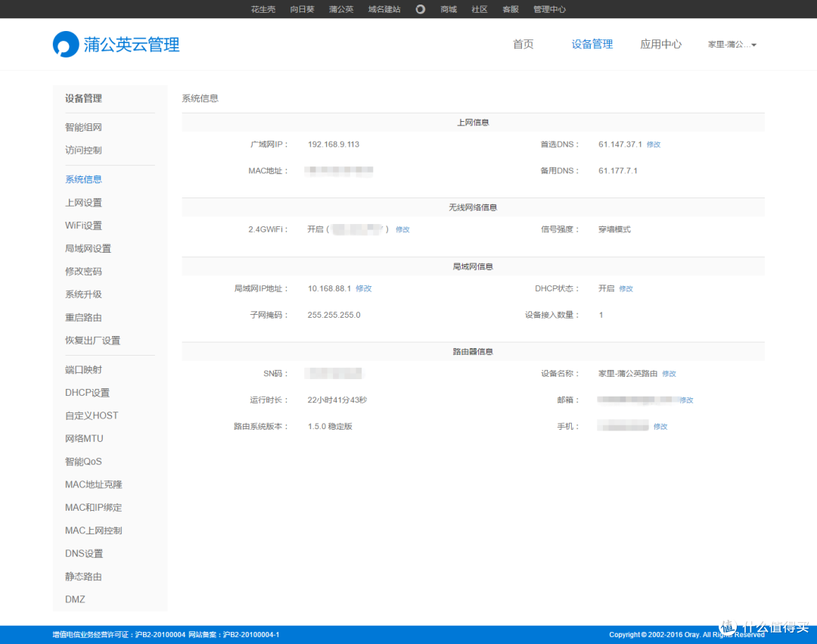Click 修改 next to 邮箱
The height and width of the screenshot is (644, 817).
(686, 400)
